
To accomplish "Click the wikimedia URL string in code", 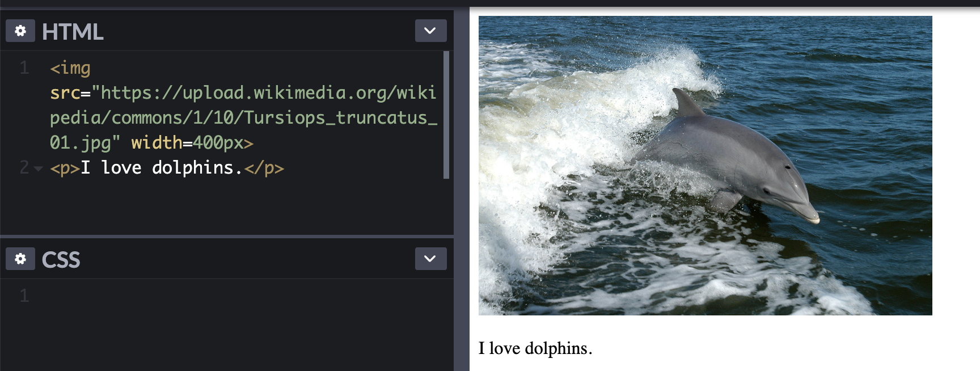I will [244, 117].
